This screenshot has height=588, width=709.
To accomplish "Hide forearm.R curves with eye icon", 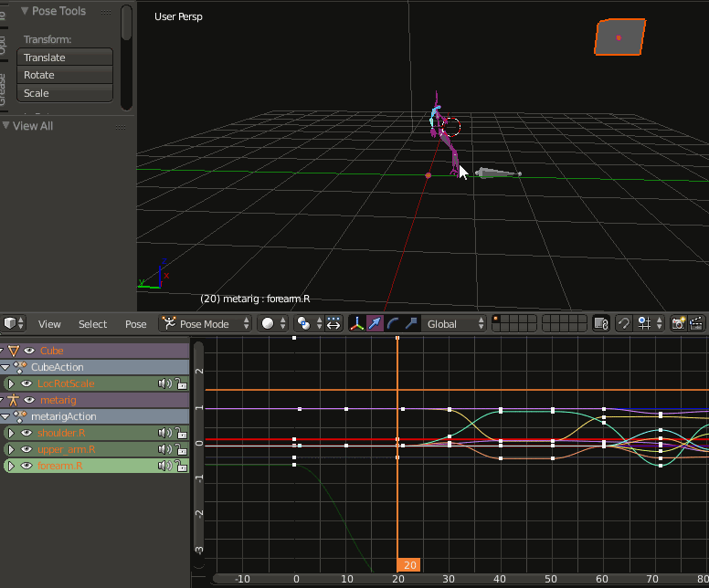I will coord(26,466).
